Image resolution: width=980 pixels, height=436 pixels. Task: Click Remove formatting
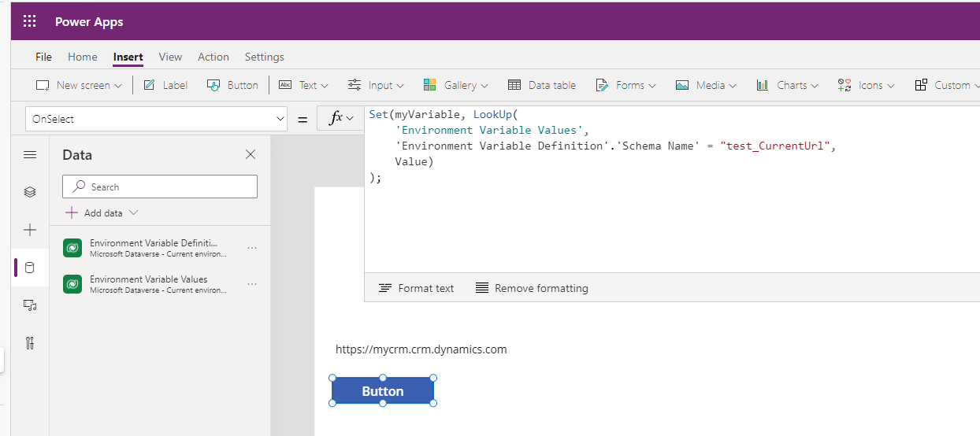tap(532, 288)
